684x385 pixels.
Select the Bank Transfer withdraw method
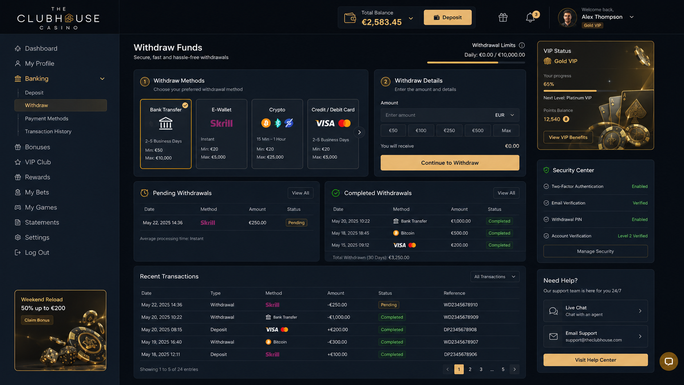166,134
